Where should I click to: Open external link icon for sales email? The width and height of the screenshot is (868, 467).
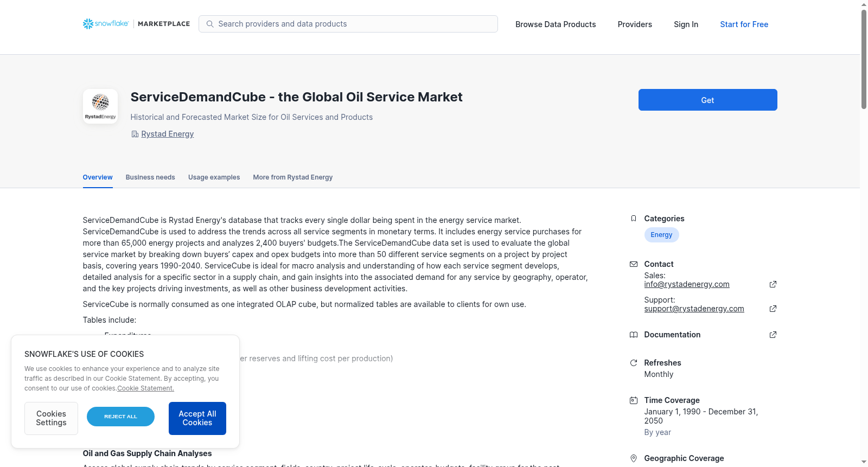coord(773,284)
